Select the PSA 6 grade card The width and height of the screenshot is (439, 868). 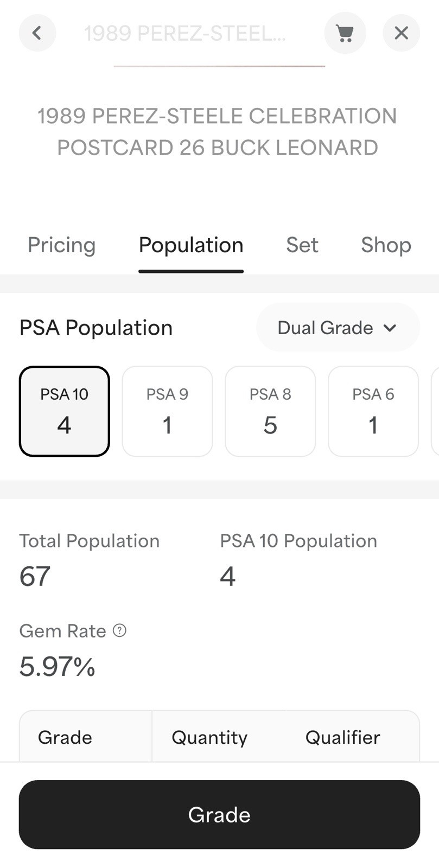(373, 411)
